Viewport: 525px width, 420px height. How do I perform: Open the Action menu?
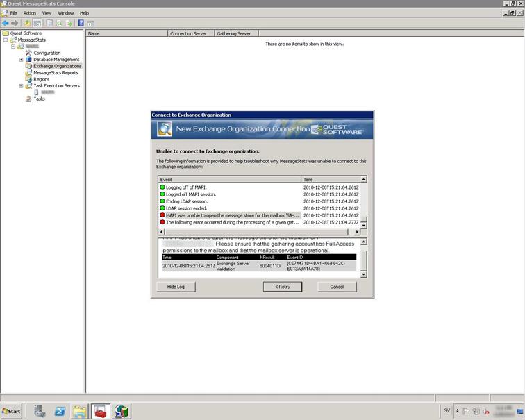(29, 13)
